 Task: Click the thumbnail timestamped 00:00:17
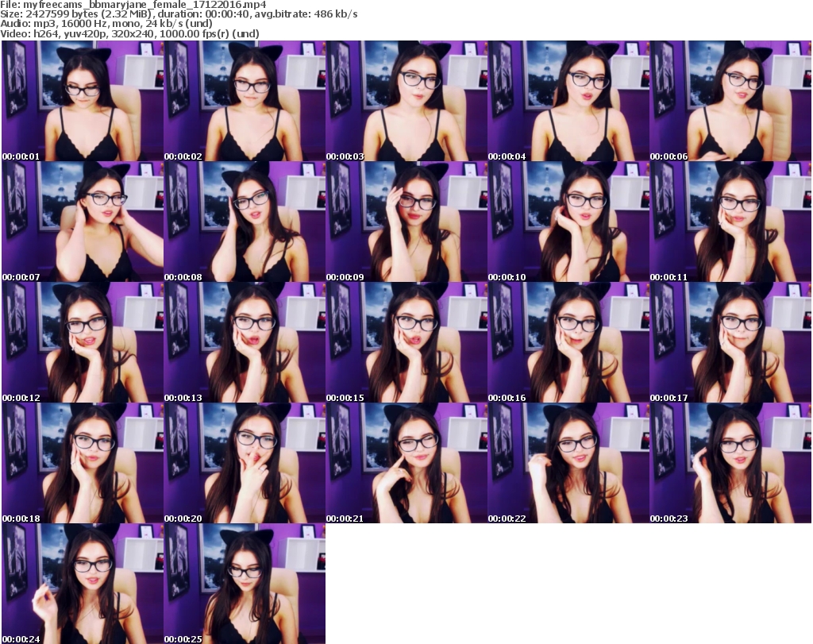click(x=730, y=343)
